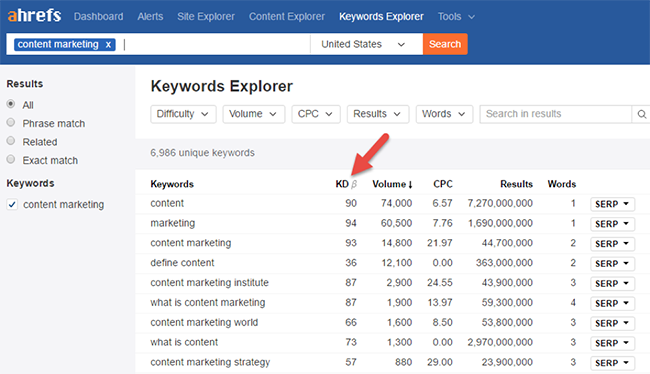The height and width of the screenshot is (374, 650).
Task: Click the KD column header
Action: [346, 184]
